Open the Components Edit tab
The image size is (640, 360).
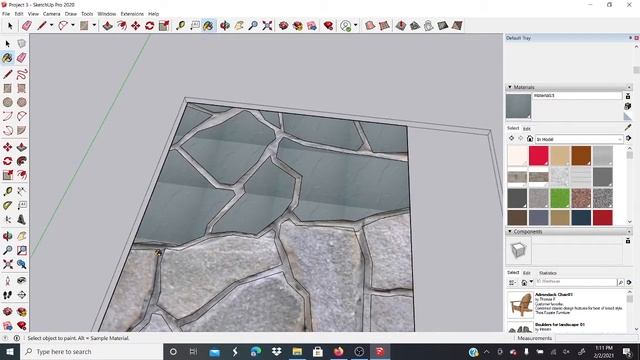tap(527, 273)
